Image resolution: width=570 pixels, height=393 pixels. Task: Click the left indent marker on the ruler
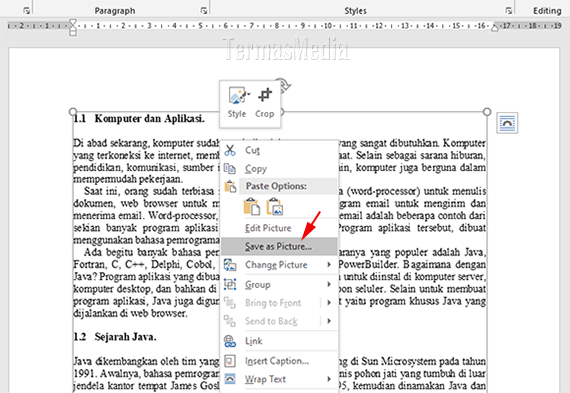pyautogui.click(x=73, y=33)
